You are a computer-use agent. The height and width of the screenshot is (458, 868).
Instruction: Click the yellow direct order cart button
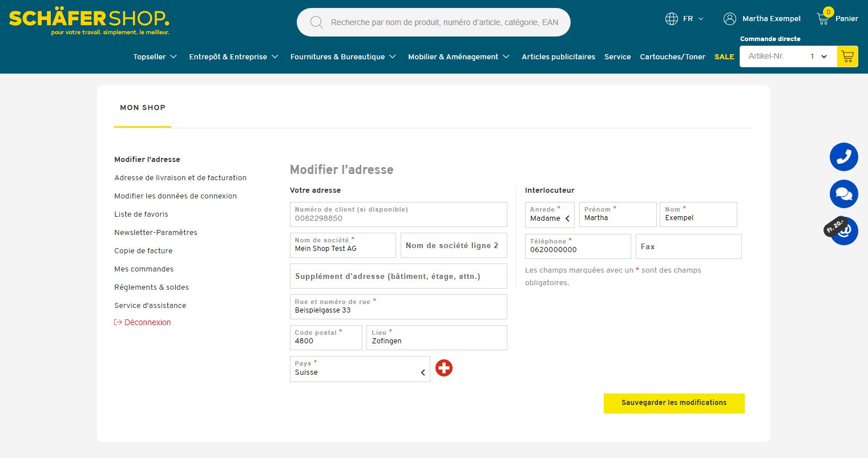[x=847, y=56]
